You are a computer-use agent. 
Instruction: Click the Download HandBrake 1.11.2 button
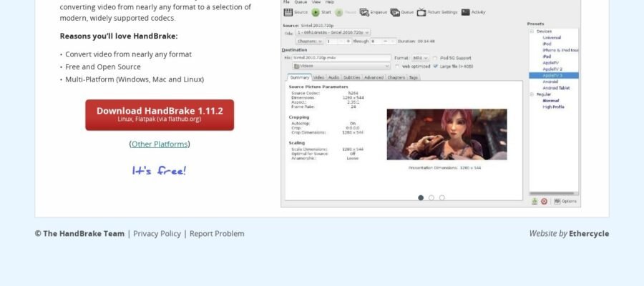(x=160, y=115)
